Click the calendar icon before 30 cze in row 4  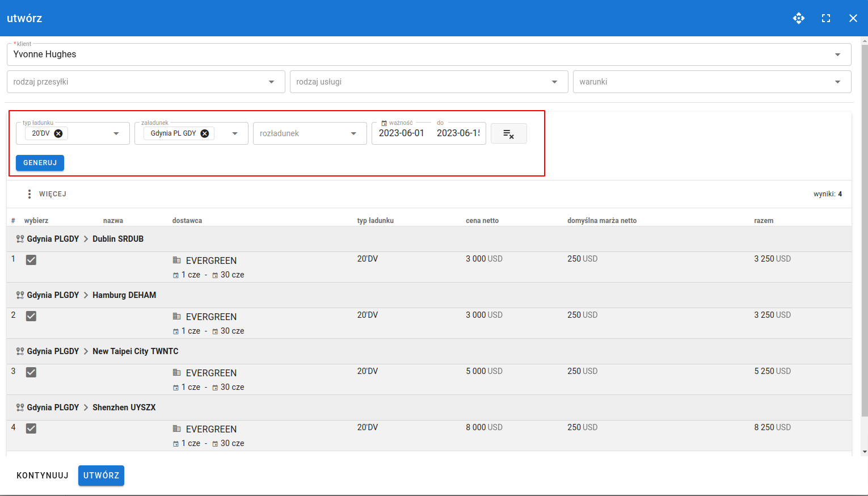[215, 444]
